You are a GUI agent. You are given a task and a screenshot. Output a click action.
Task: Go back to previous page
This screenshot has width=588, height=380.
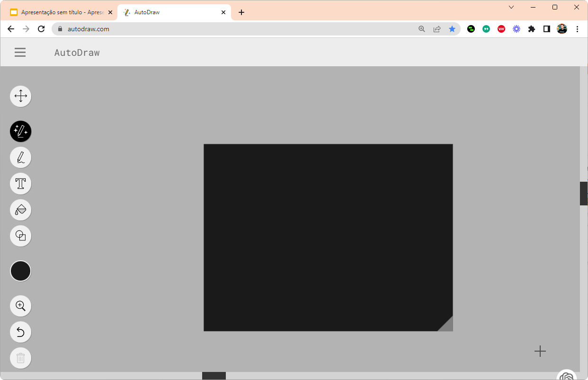pos(11,29)
